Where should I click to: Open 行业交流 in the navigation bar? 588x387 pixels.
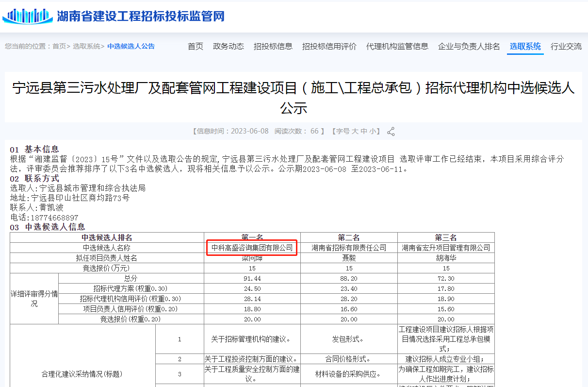click(x=566, y=46)
